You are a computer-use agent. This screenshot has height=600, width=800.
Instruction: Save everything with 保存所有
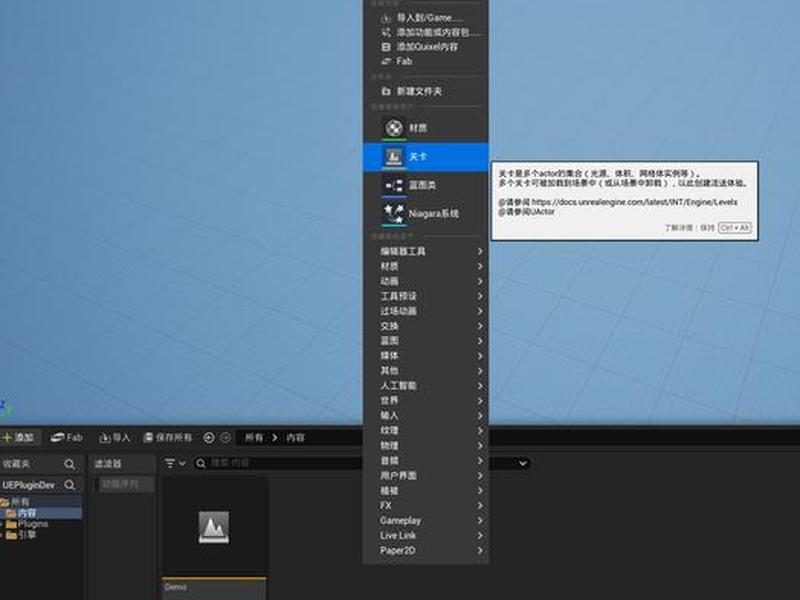(x=168, y=438)
